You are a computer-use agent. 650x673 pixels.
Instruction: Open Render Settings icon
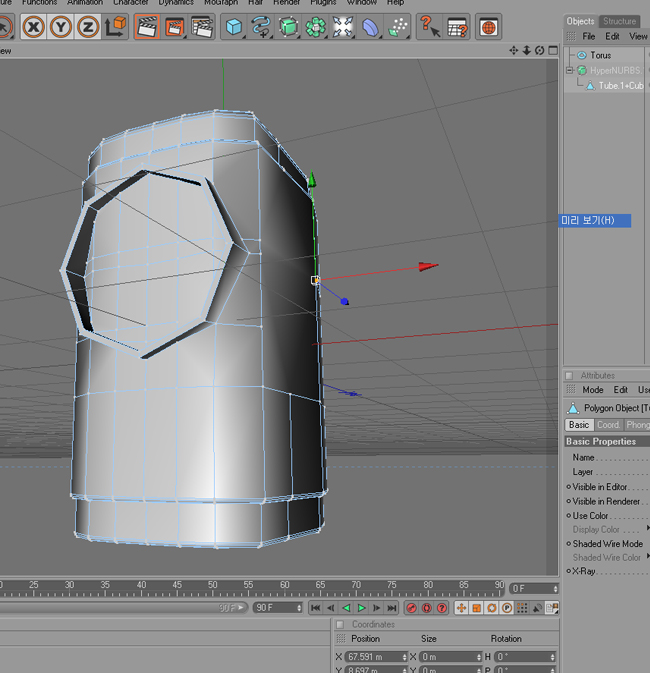coord(202,27)
